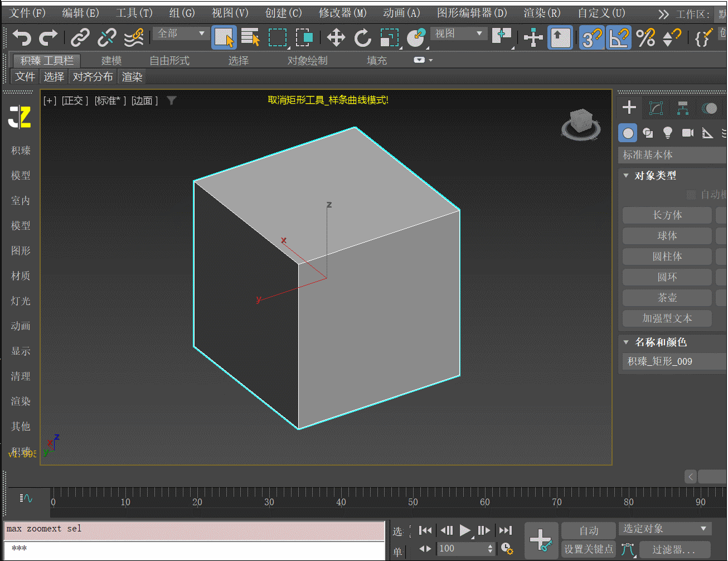Screen dimensions: 728x561
Task: Click the Select and Manipulate icon
Action: point(533,37)
